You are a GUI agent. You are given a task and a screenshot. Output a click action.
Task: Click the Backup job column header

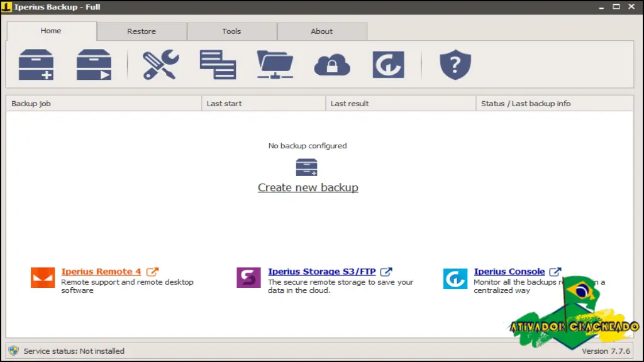click(104, 104)
